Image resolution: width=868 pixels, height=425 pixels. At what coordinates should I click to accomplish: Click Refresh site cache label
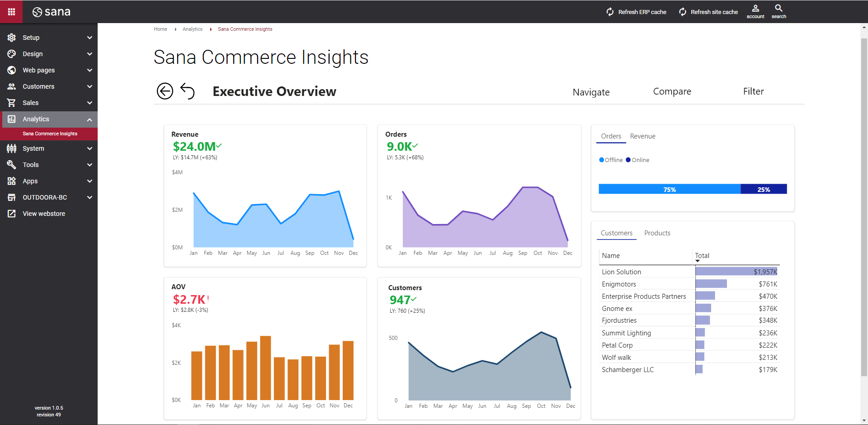714,12
